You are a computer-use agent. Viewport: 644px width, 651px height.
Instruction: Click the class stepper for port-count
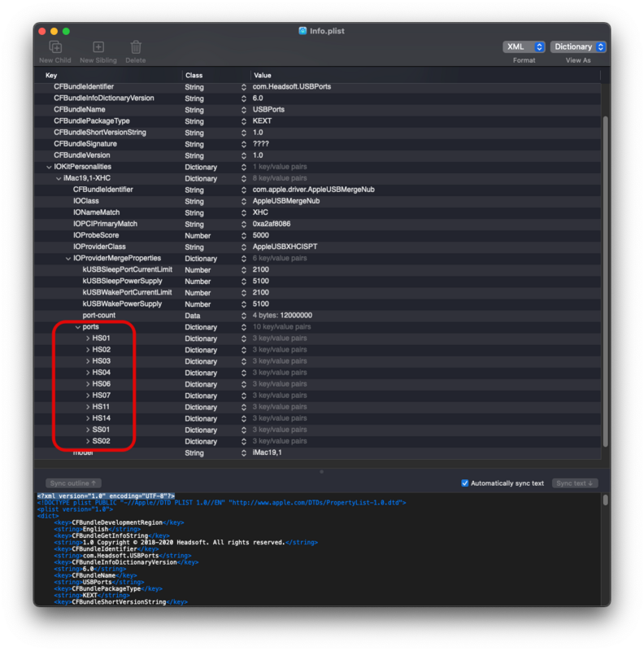(x=244, y=316)
